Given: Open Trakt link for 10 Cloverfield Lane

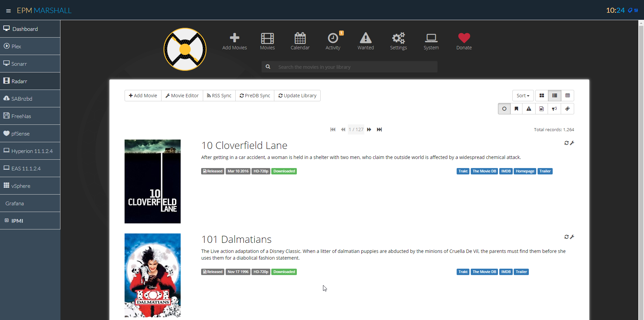Looking at the screenshot, I should tap(463, 171).
